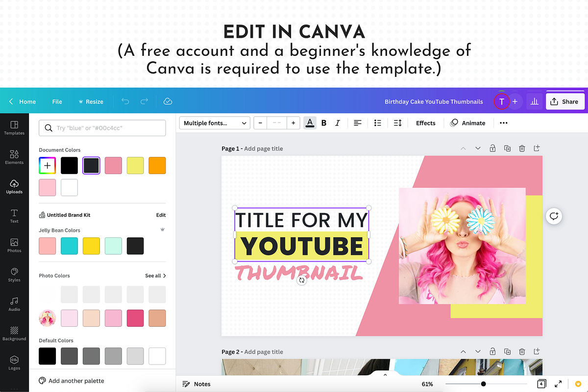The width and height of the screenshot is (588, 392).
Task: Click the undo arrow
Action: pyautogui.click(x=125, y=101)
